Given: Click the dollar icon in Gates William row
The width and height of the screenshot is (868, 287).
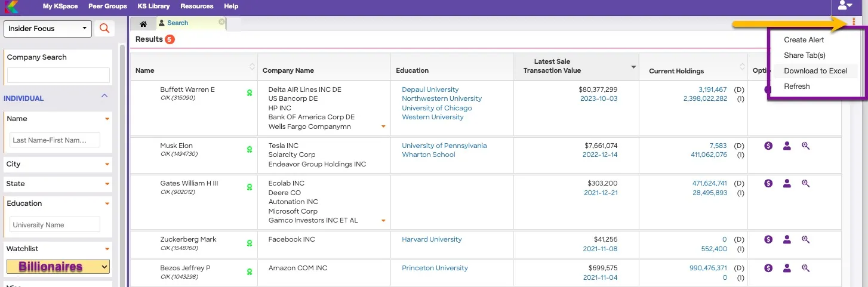Looking at the screenshot, I should [768, 183].
